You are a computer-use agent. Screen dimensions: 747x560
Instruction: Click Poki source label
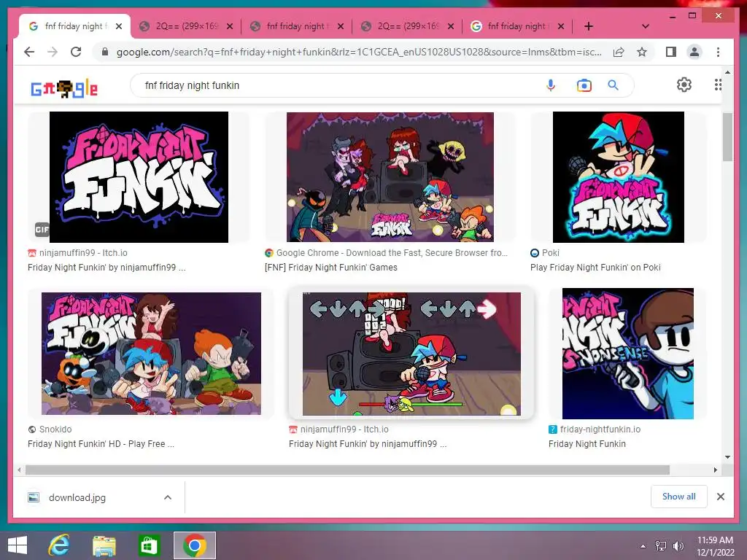coord(551,253)
